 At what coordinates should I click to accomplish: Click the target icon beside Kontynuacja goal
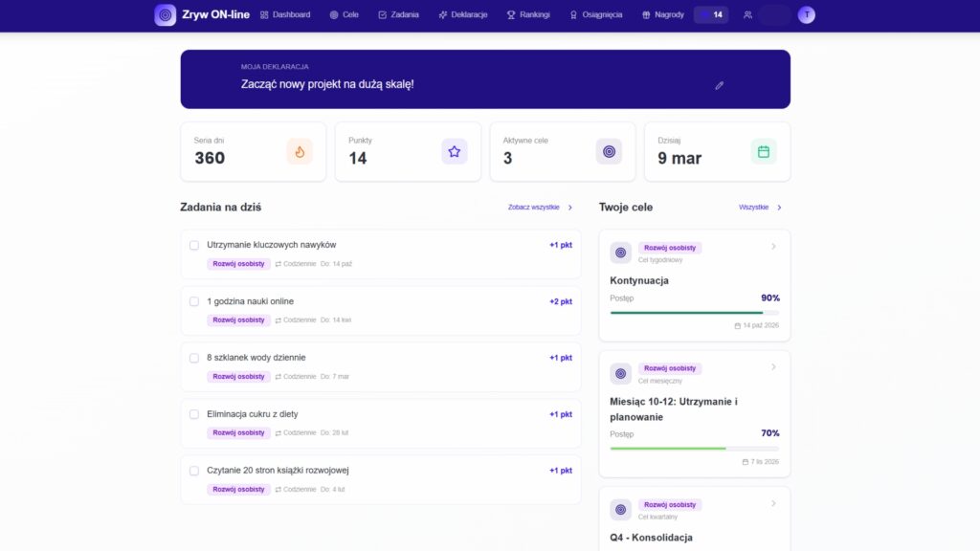point(620,253)
